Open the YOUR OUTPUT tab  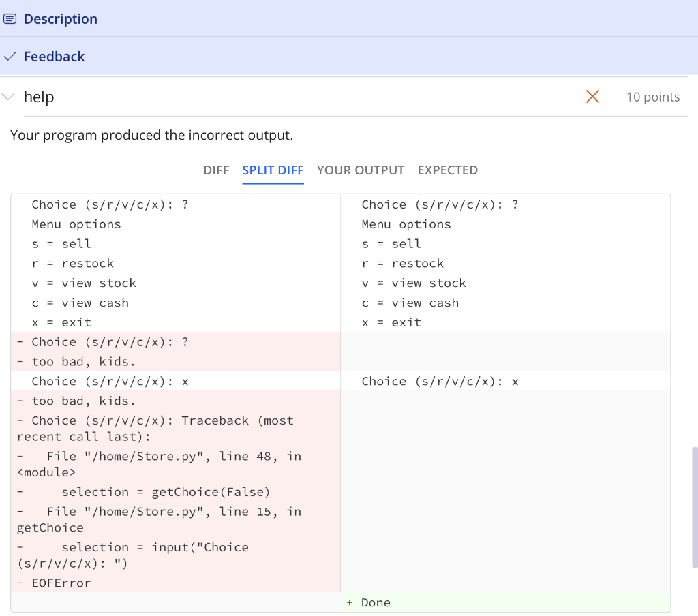(x=361, y=170)
